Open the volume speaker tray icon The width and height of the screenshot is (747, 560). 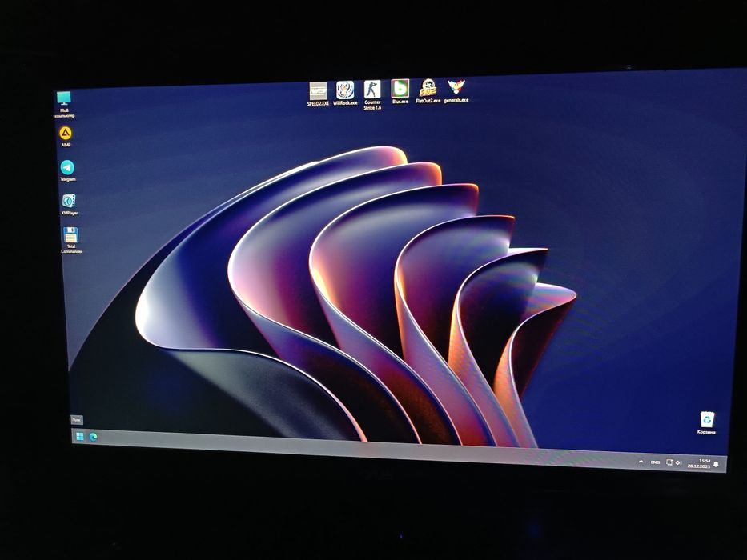(678, 463)
